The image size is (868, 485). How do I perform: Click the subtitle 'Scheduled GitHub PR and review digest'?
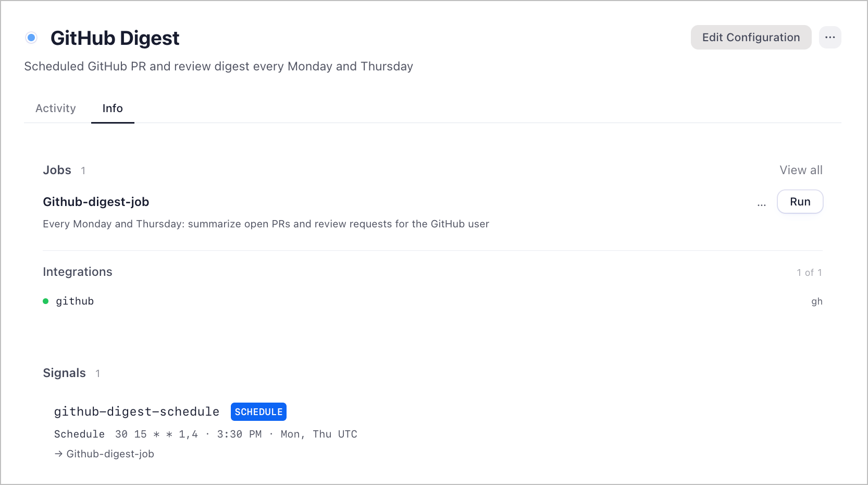tap(219, 66)
